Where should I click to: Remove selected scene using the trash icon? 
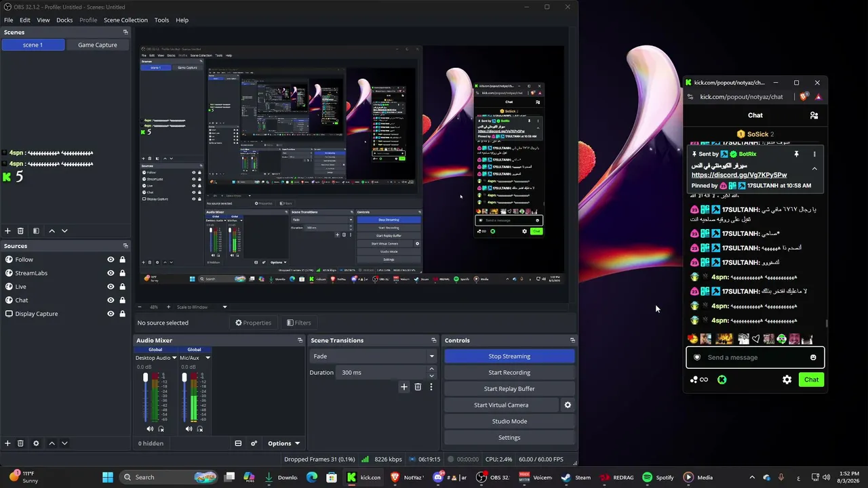point(20,231)
